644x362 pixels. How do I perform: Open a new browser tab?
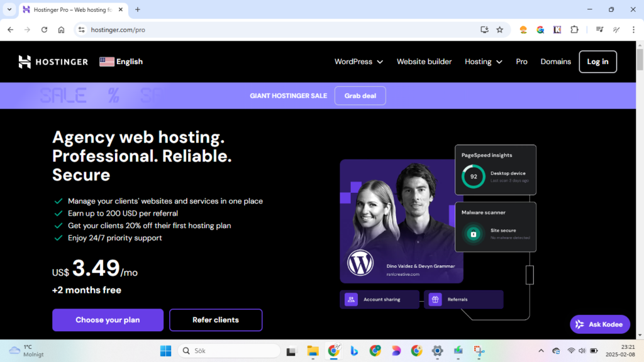tap(138, 9)
